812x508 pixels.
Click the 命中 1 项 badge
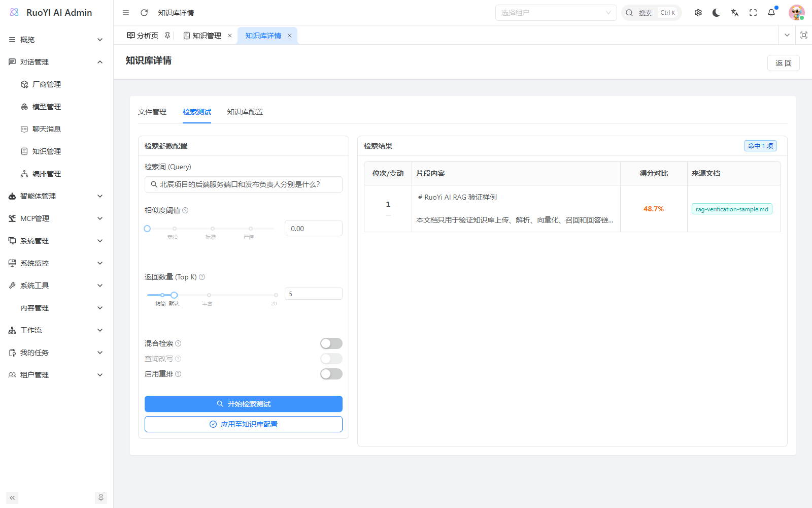(760, 146)
